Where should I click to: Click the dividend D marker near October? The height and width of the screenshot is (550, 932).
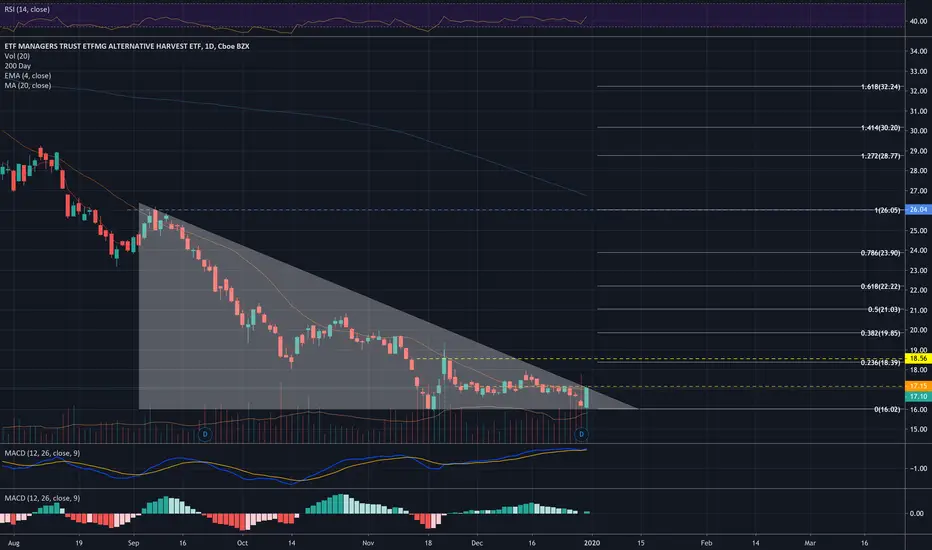point(205,434)
